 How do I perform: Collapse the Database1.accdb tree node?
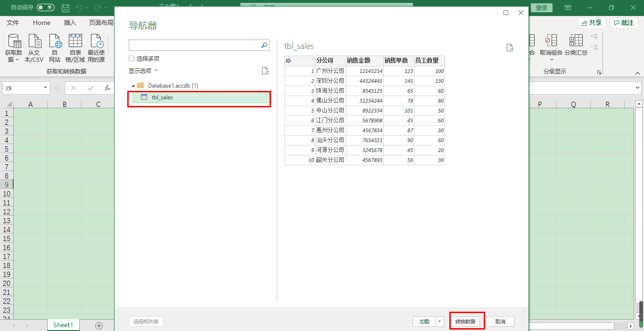tap(134, 85)
